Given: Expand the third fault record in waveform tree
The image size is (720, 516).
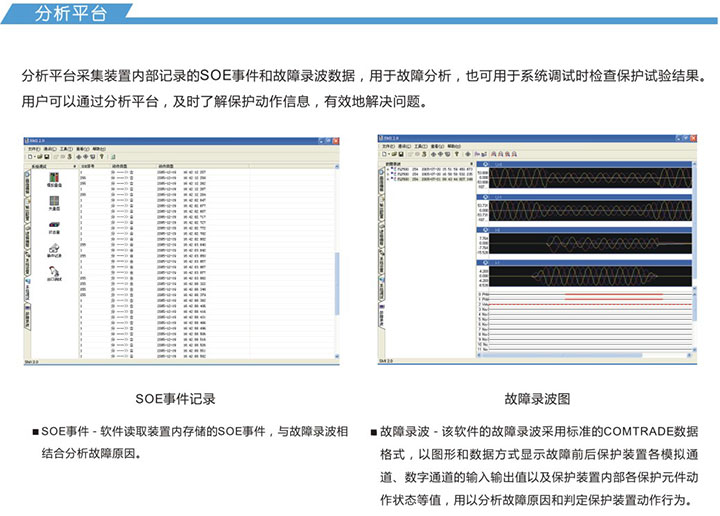Looking at the screenshot, I should 387,180.
